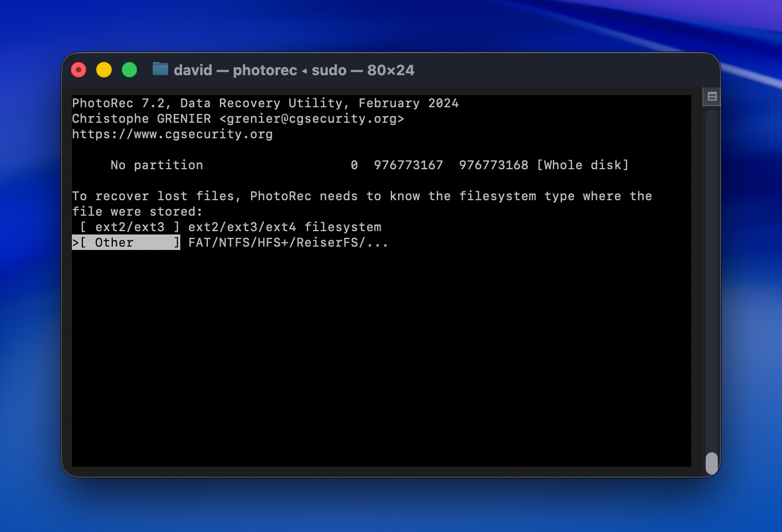The image size is (782, 532).
Task: Click the sudo document icon beside the title
Action: pos(329,70)
